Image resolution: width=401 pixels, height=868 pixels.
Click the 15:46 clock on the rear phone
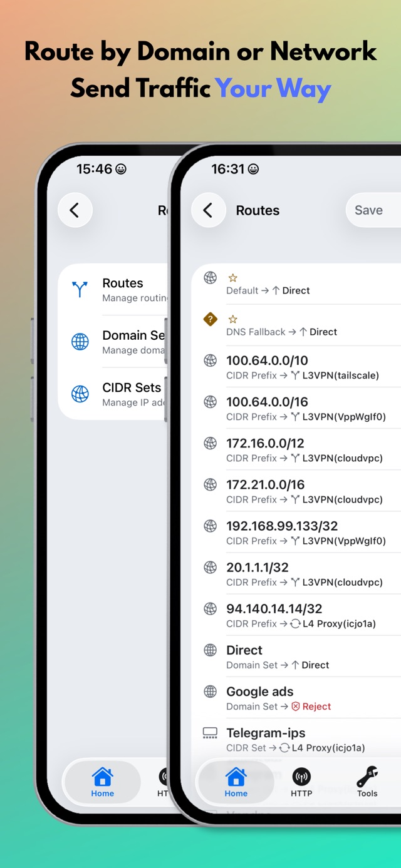95,169
